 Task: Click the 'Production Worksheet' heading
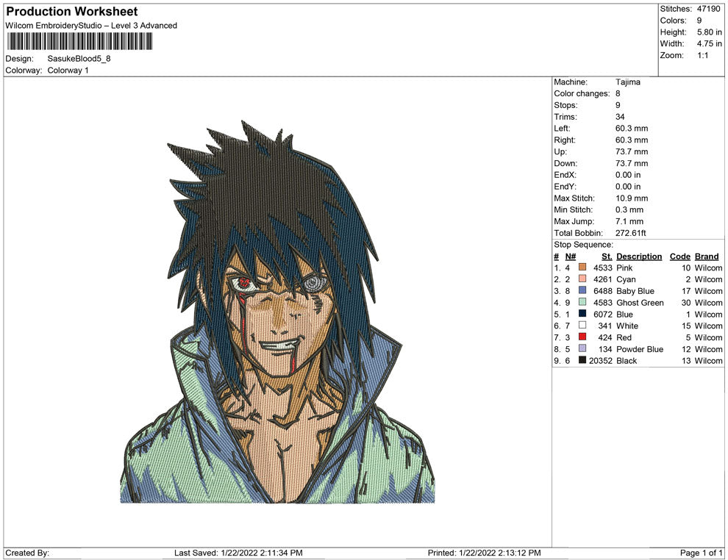72,12
